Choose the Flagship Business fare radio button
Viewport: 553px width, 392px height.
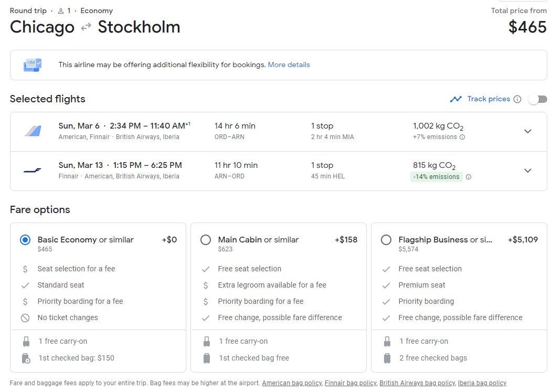[386, 240]
